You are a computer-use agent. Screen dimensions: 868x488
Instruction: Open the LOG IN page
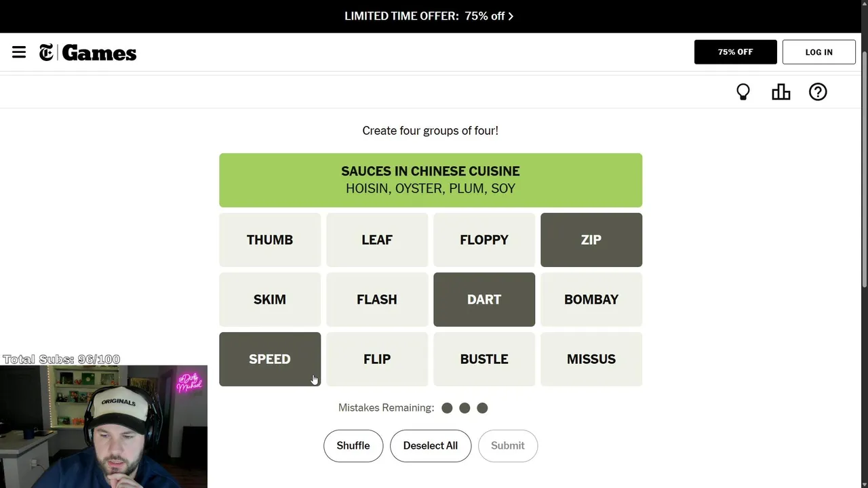(x=818, y=52)
